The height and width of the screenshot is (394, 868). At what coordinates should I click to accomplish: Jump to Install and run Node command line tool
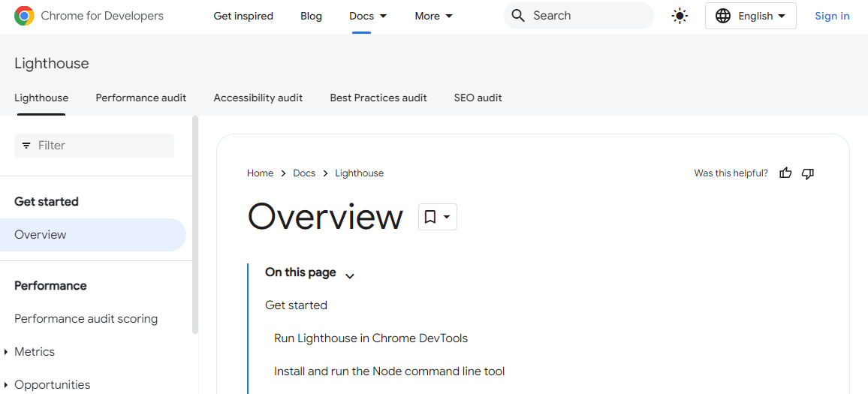[x=389, y=371]
